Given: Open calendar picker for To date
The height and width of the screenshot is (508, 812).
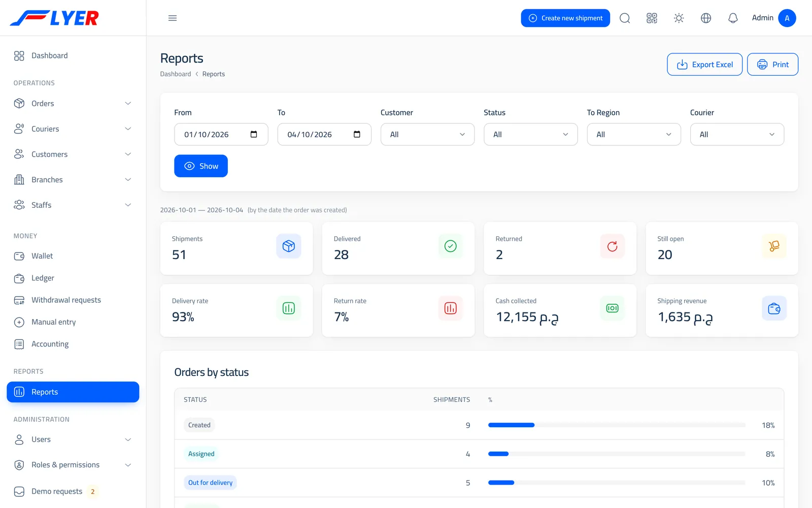Looking at the screenshot, I should click(x=357, y=134).
